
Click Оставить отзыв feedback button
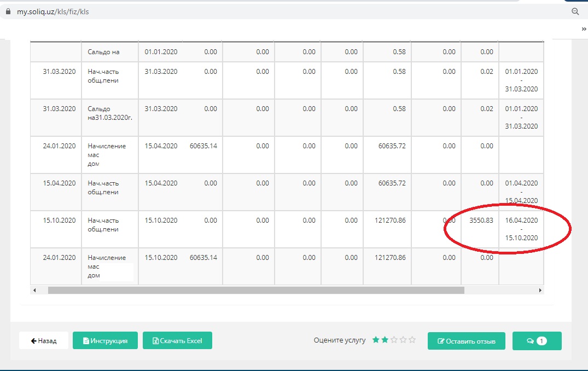[x=466, y=341]
